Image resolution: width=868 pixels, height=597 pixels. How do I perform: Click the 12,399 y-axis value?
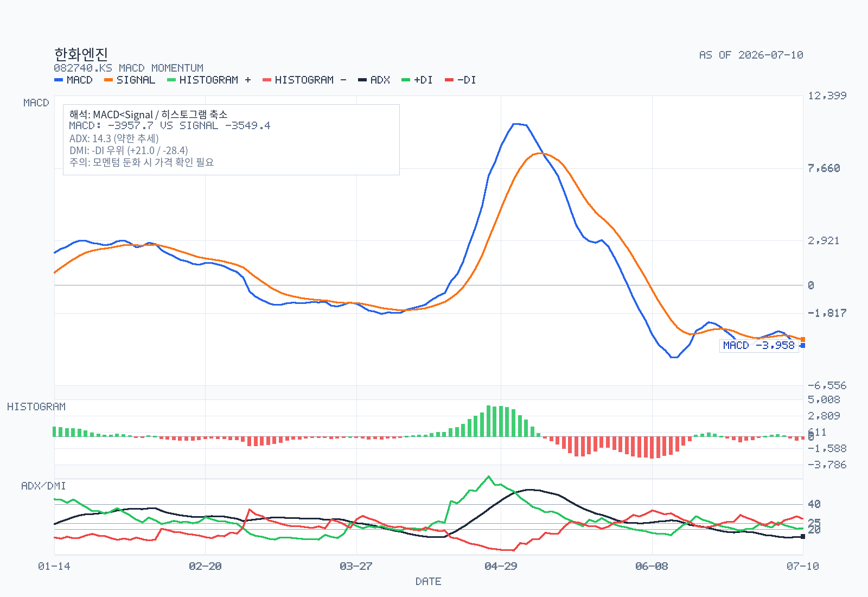click(827, 96)
